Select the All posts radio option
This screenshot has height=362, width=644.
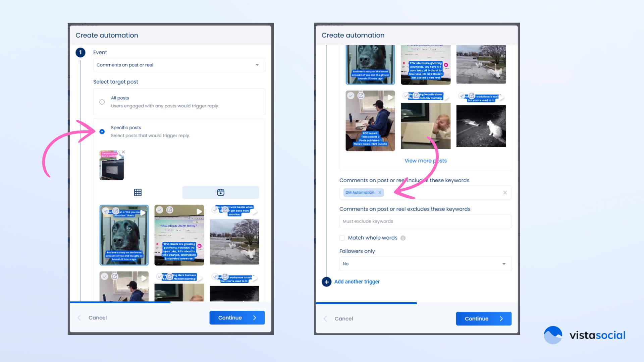(x=102, y=102)
